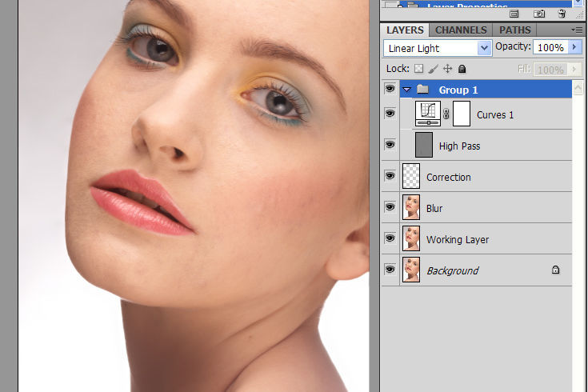Screen dimensions: 588x392
Task: Select the Group 1 layer name
Action: (x=458, y=90)
